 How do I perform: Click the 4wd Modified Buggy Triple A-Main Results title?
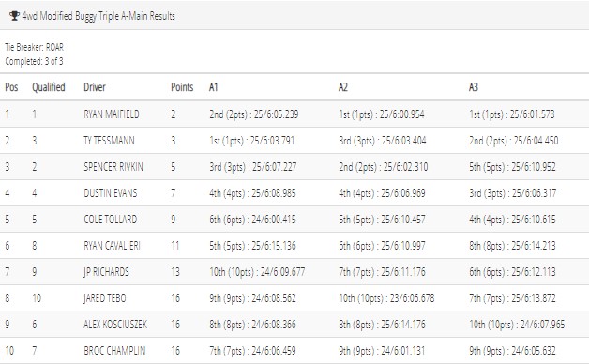click(x=98, y=16)
